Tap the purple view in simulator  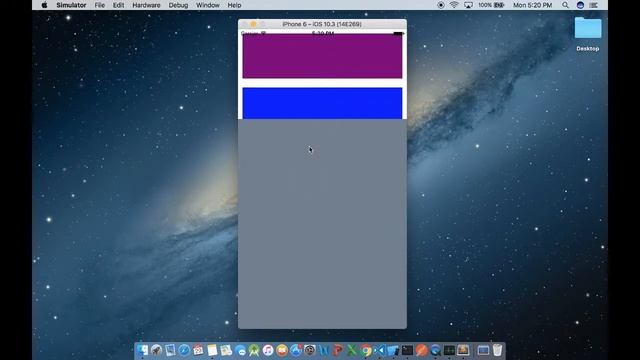point(322,56)
